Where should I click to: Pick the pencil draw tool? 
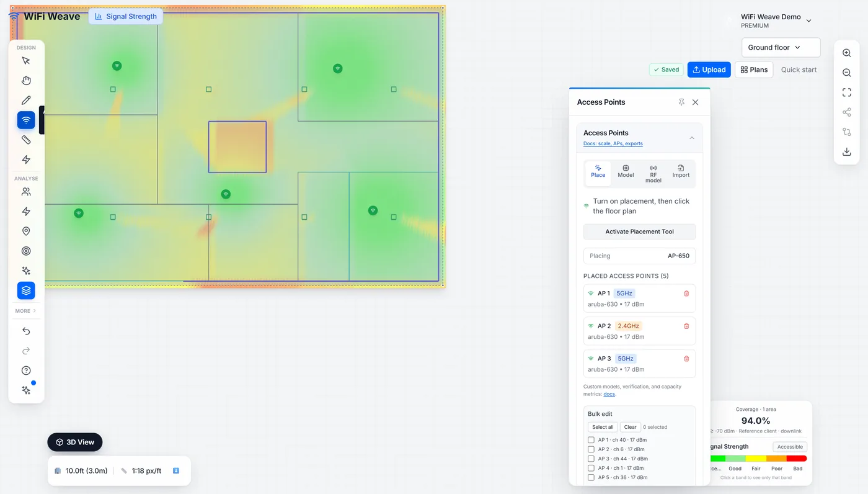click(26, 101)
